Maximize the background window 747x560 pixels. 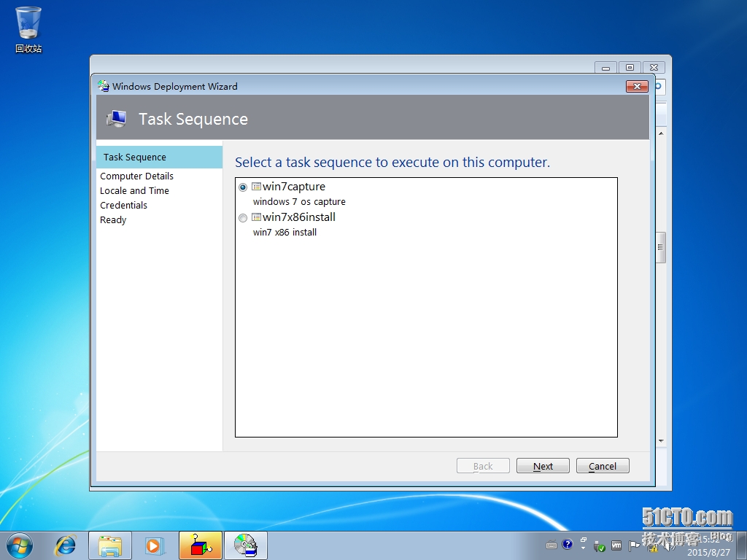click(x=630, y=68)
